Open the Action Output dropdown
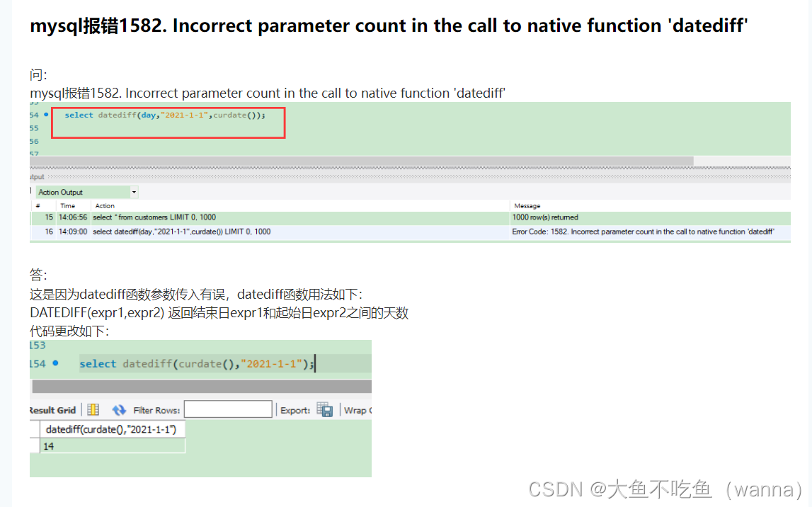Viewport: 812px width, 507px height. pyautogui.click(x=134, y=191)
